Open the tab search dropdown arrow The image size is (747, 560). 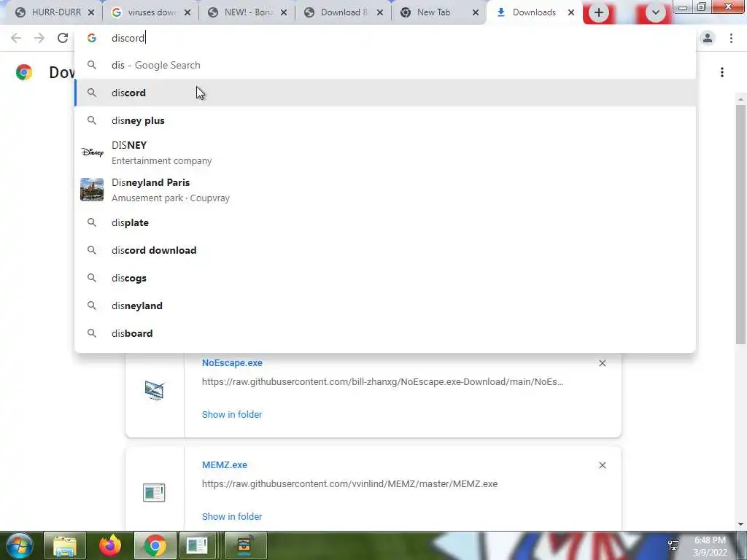(x=656, y=13)
